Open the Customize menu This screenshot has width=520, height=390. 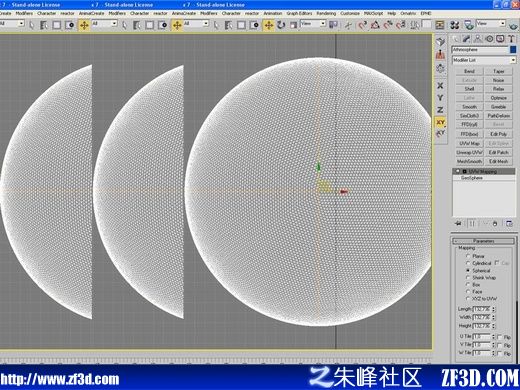[350, 13]
